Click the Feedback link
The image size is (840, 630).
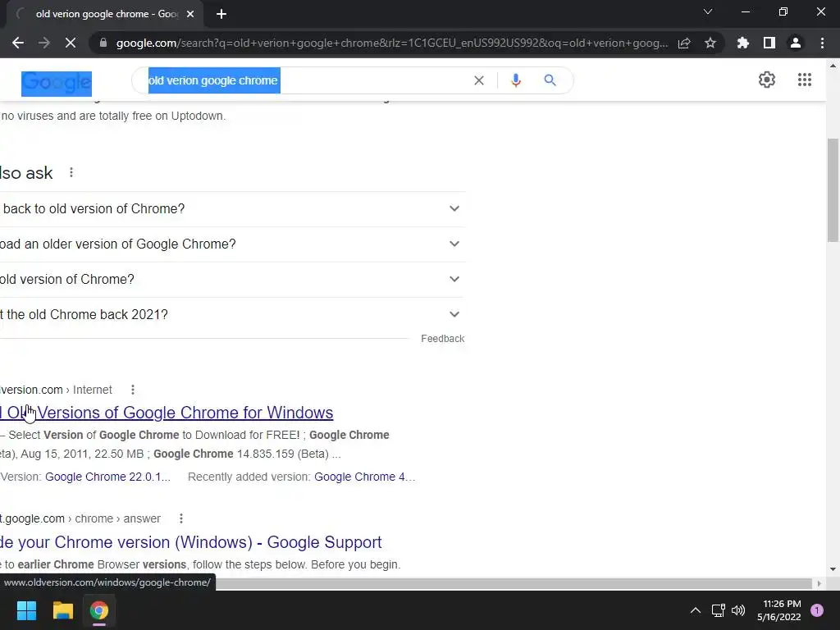point(442,339)
